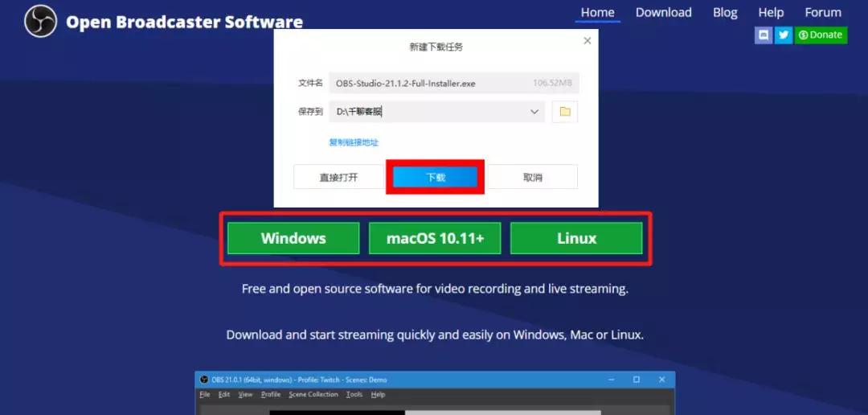This screenshot has height=415, width=868.
Task: Close the new download task dialog
Action: coord(588,40)
